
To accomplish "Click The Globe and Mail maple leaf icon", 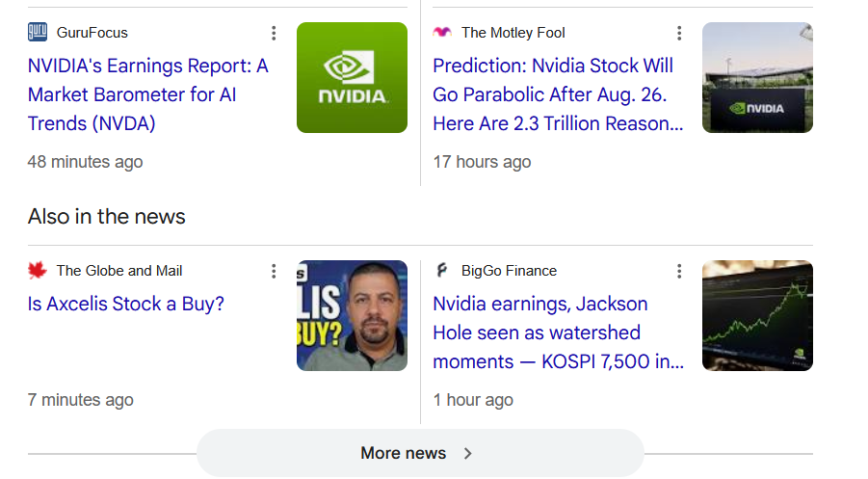I will 38,270.
